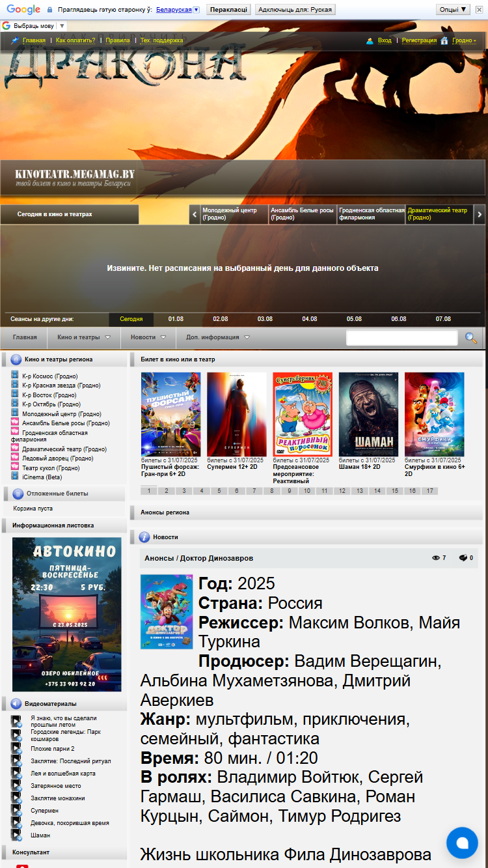Viewport: 488px width, 868px height.
Task: Click the Вход login link
Action: click(385, 40)
